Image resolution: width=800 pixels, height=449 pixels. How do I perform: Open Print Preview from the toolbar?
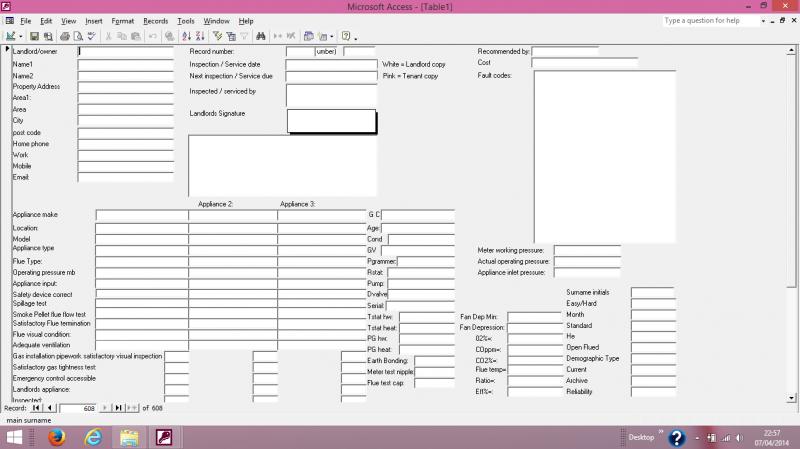(77, 36)
